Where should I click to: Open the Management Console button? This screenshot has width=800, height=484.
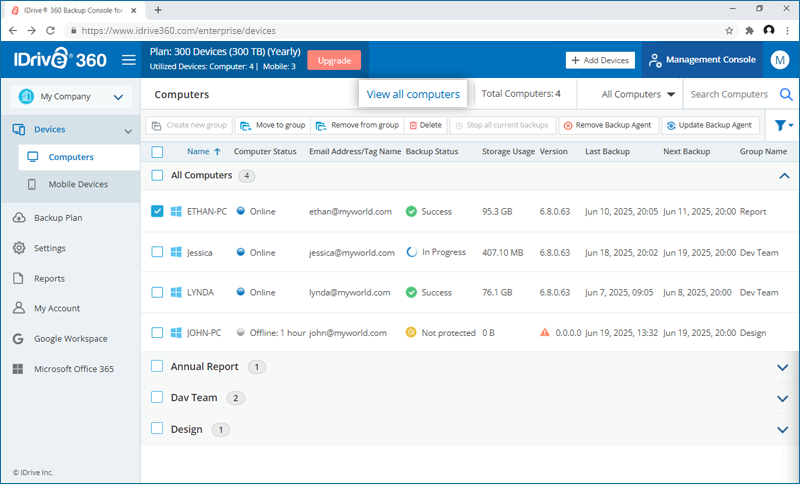702,60
